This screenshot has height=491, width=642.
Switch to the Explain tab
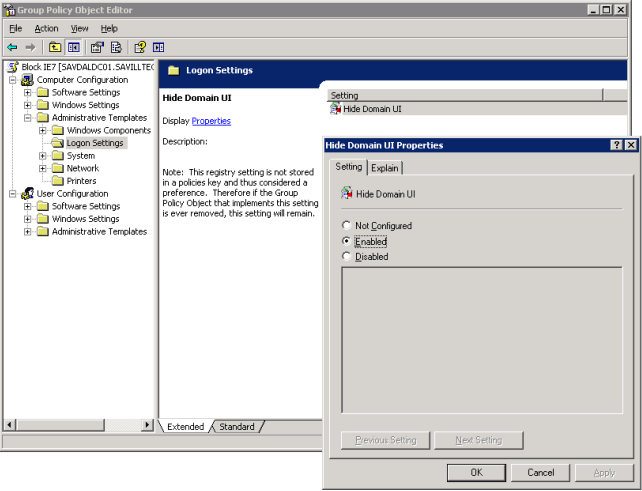[x=385, y=168]
